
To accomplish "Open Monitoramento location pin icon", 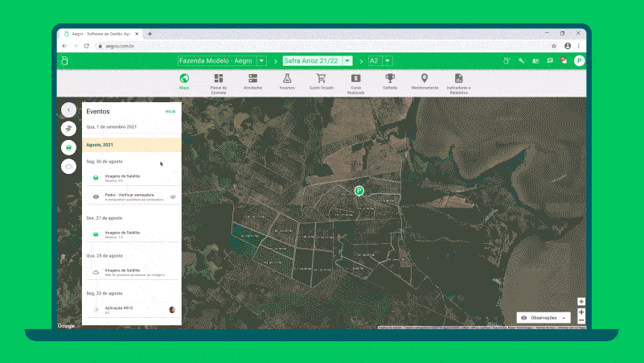I will [x=425, y=79].
